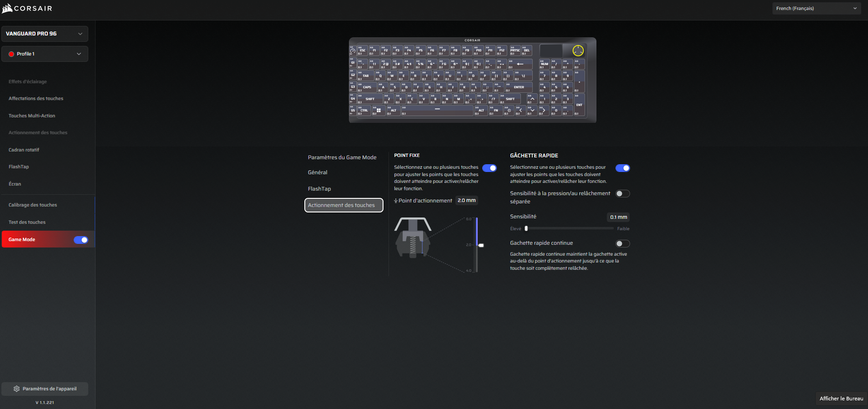Click the Sensibilité slider handle
The height and width of the screenshot is (409, 868).
click(526, 229)
